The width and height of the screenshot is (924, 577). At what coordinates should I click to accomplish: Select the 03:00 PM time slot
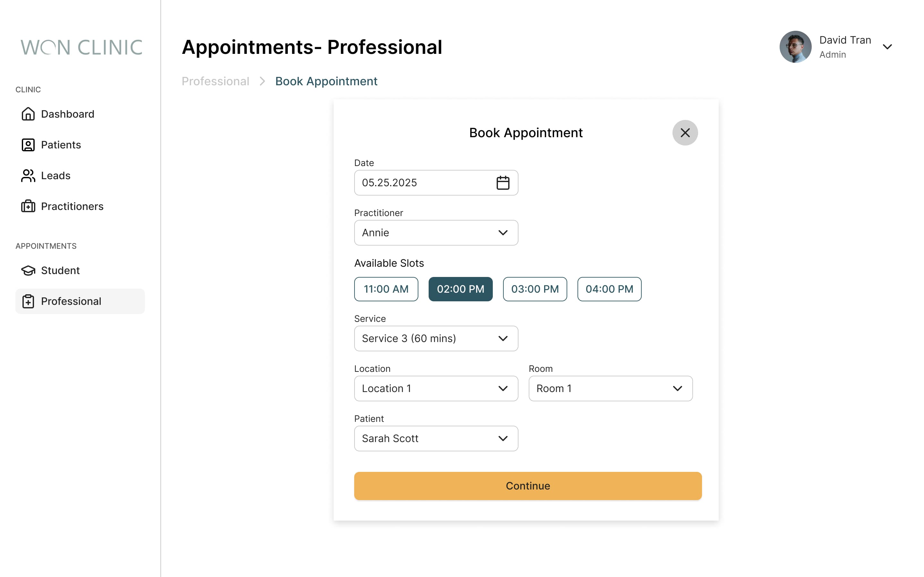pyautogui.click(x=535, y=289)
